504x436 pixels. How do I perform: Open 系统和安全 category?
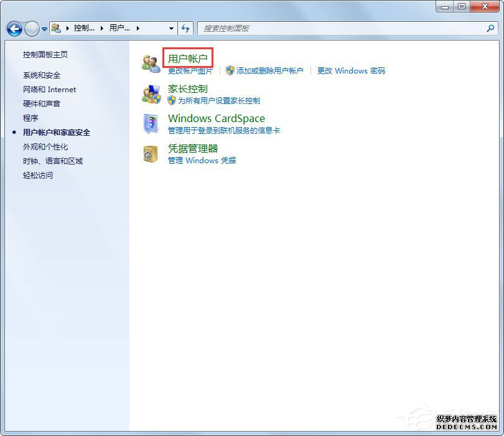(x=42, y=75)
